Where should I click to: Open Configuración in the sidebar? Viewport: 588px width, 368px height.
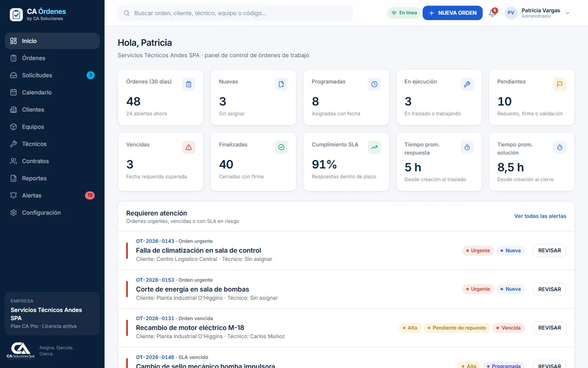[52, 213]
